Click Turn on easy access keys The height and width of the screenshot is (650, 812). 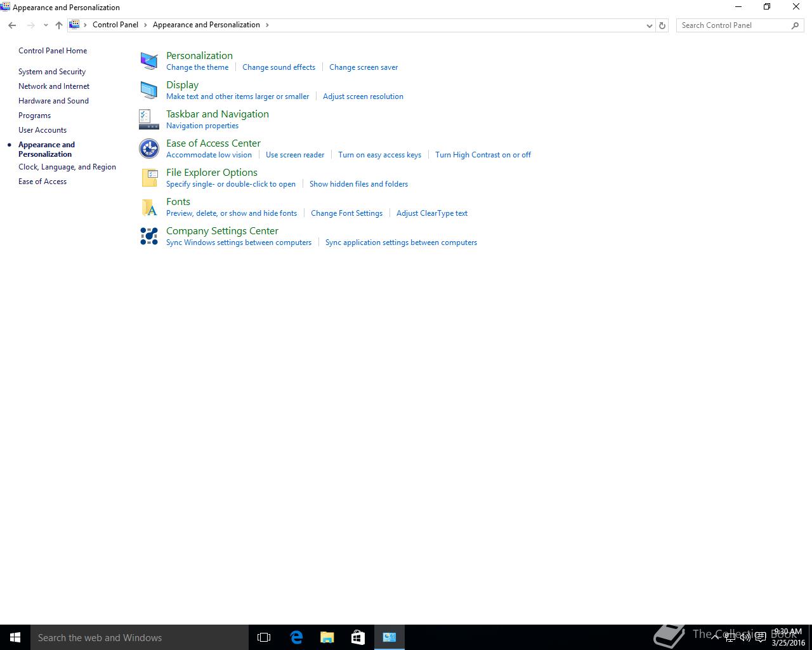[379, 155]
